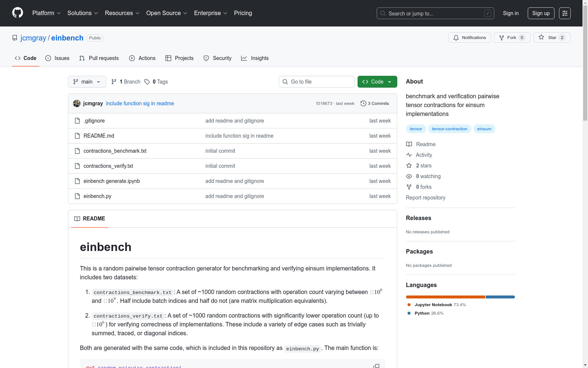Expand the Enterprise menu
Screen dimensions: 588x368
pos(211,13)
